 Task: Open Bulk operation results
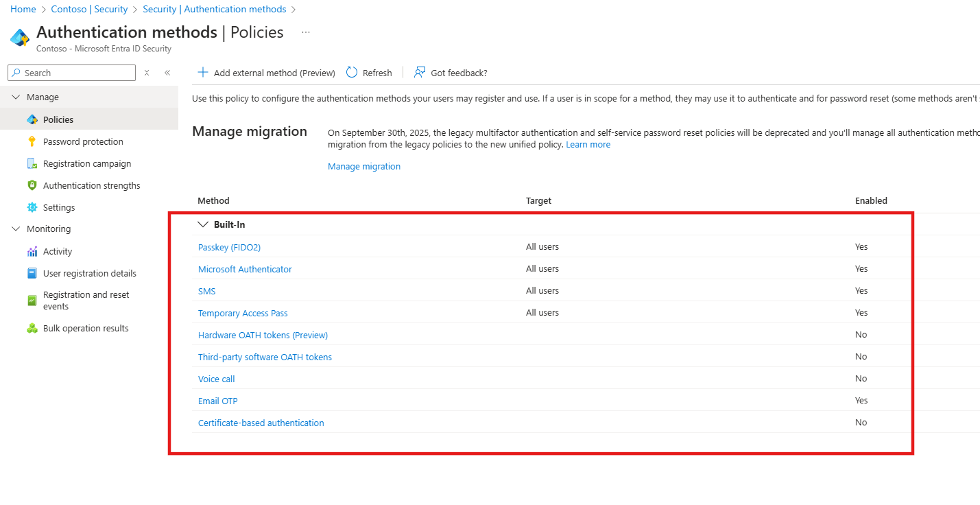tap(86, 328)
